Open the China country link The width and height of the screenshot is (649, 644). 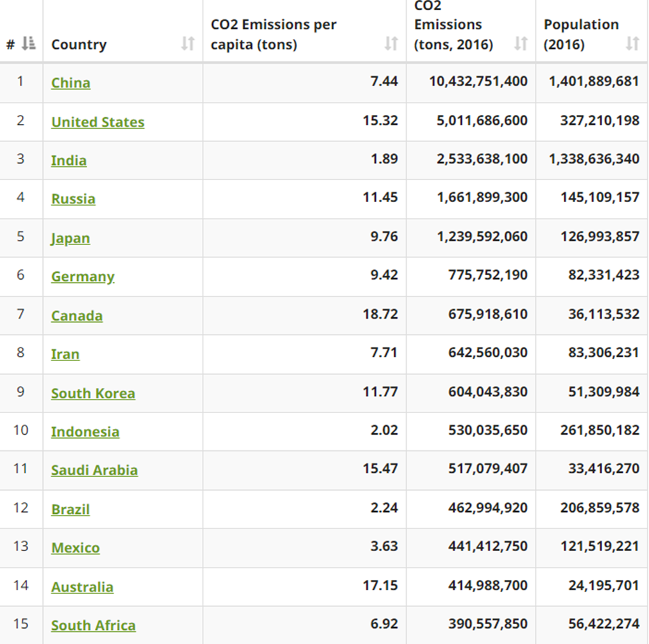pos(71,83)
